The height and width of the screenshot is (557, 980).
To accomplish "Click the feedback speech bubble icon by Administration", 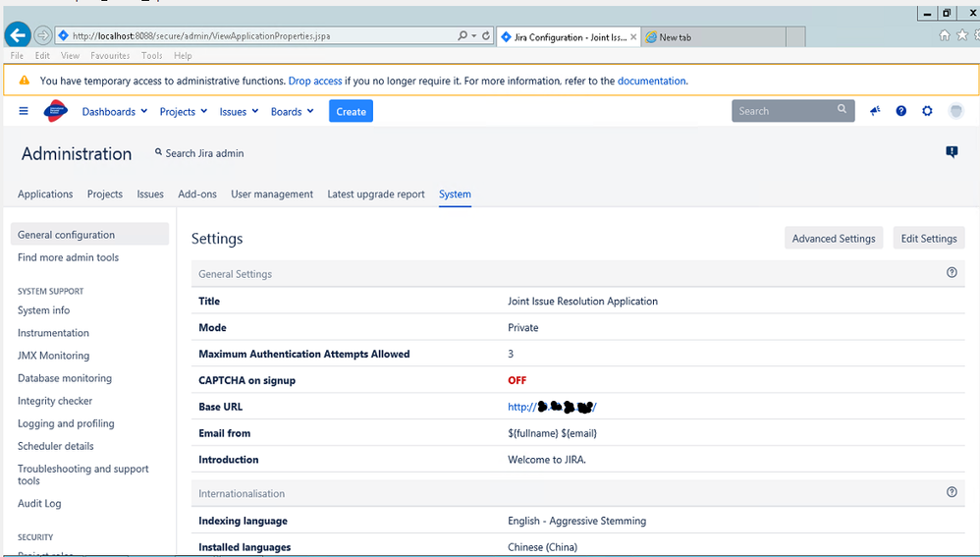I will click(952, 152).
